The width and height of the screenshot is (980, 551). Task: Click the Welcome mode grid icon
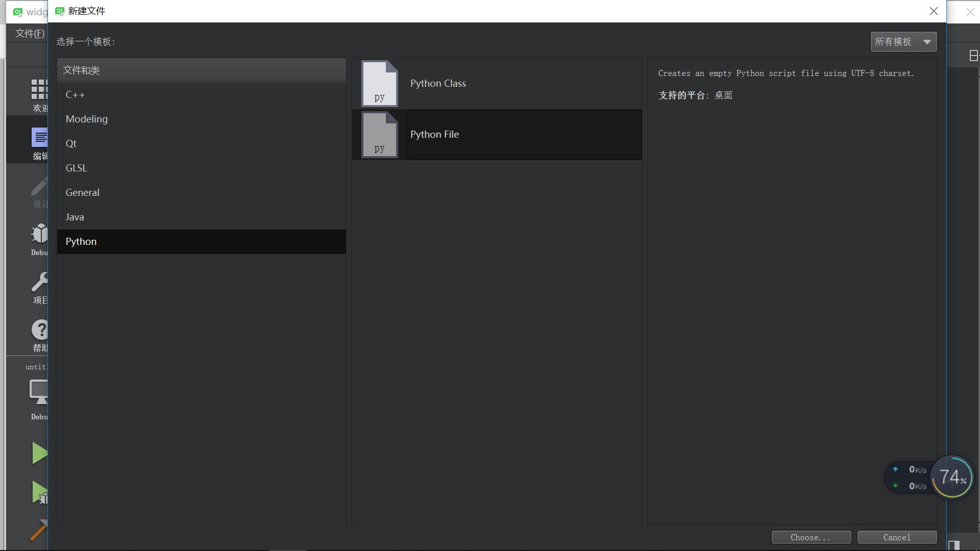pyautogui.click(x=39, y=89)
